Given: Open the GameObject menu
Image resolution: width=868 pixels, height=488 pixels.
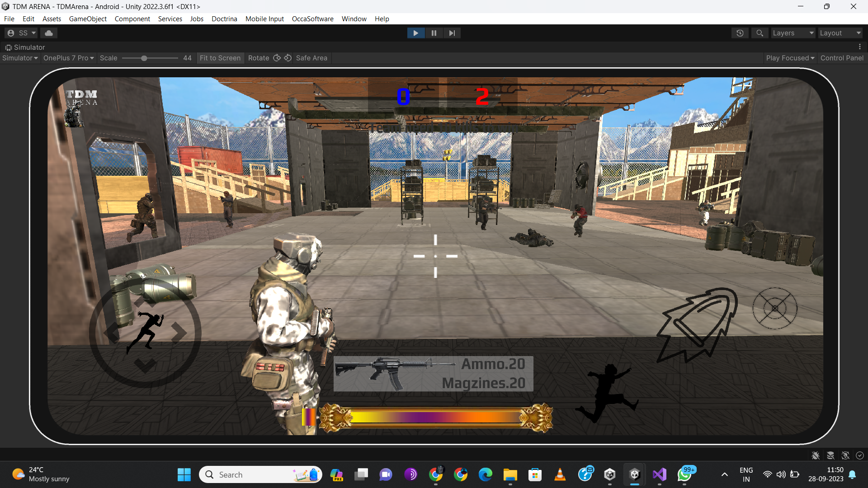Looking at the screenshot, I should [x=88, y=19].
